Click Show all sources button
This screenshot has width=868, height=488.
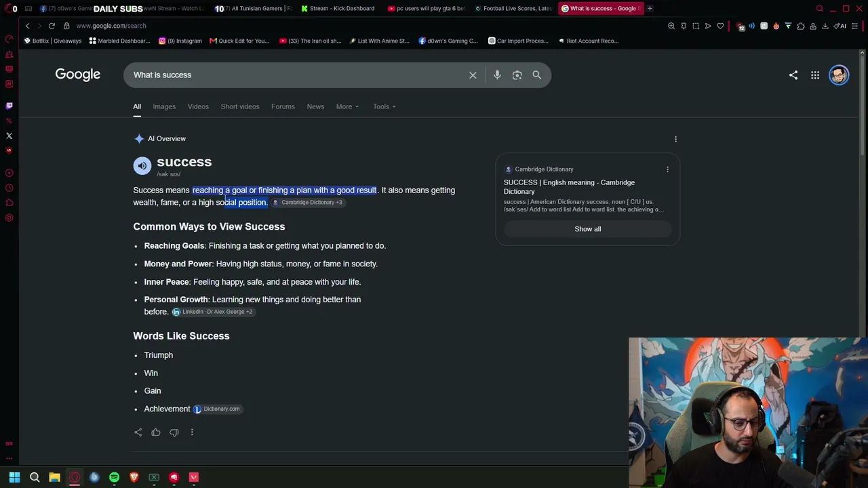pyautogui.click(x=588, y=229)
